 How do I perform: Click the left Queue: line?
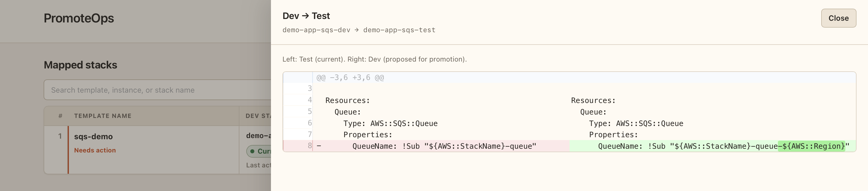tap(347, 112)
